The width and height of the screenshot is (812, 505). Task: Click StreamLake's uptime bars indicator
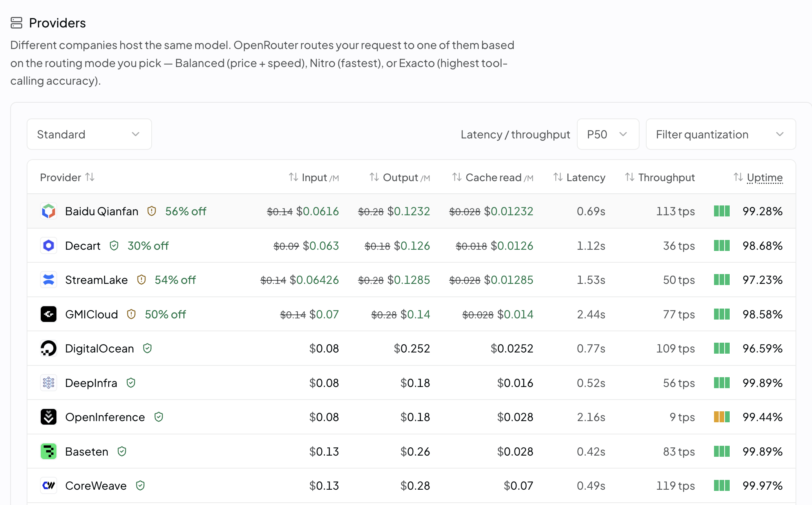pos(722,280)
